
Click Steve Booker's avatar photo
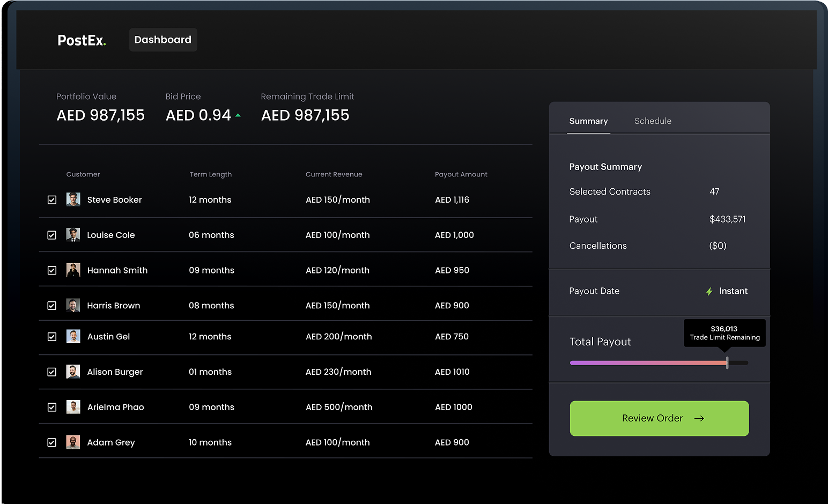(x=73, y=199)
